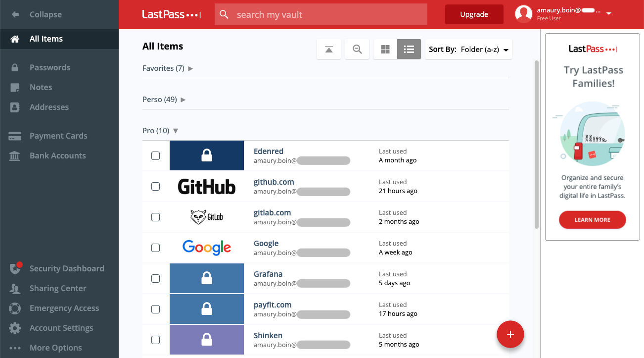Check the github.com item checkbox

coord(155,186)
